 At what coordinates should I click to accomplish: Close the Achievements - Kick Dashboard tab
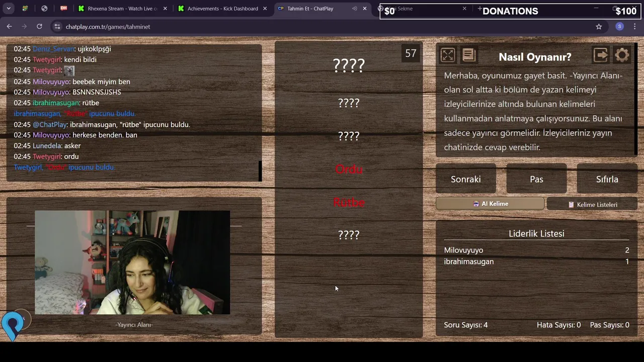point(265,9)
